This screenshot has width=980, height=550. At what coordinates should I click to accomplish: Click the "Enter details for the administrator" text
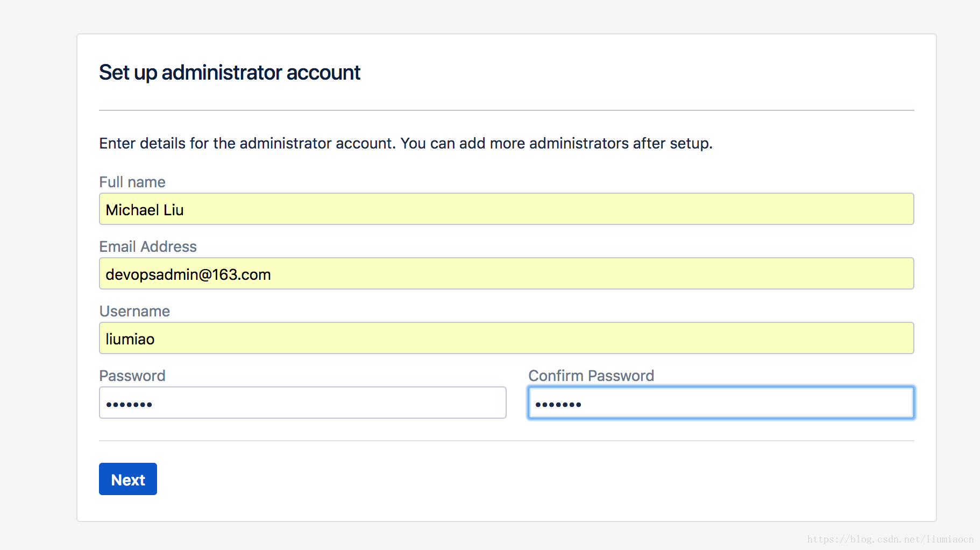216,143
